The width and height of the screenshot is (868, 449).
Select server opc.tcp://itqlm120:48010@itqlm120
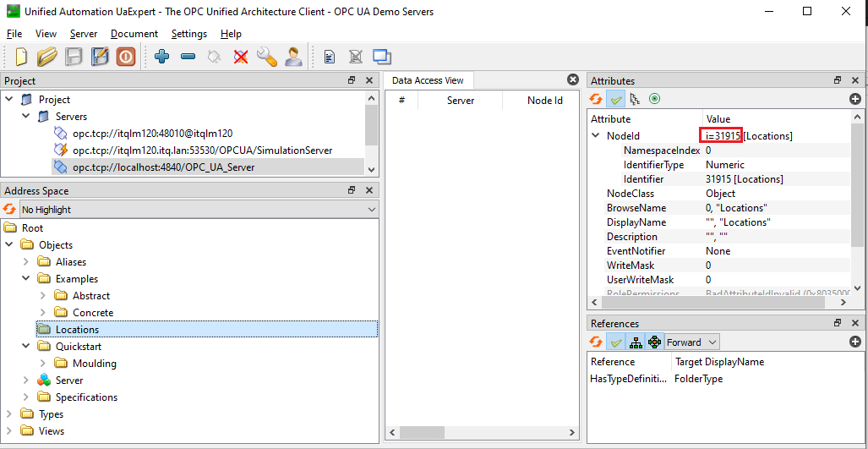[152, 134]
